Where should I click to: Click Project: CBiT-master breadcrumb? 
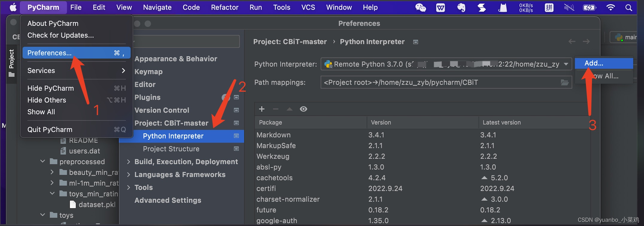290,42
